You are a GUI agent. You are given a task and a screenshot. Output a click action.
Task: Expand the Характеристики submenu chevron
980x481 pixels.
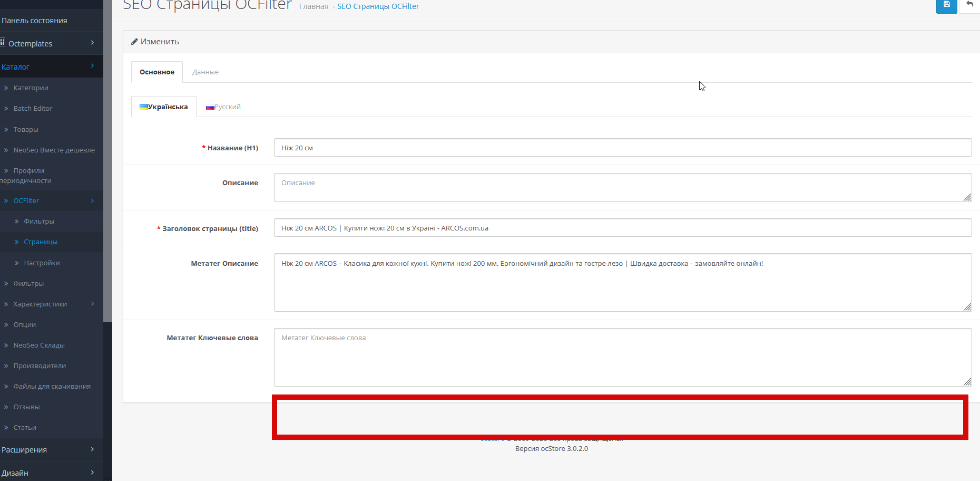click(92, 304)
